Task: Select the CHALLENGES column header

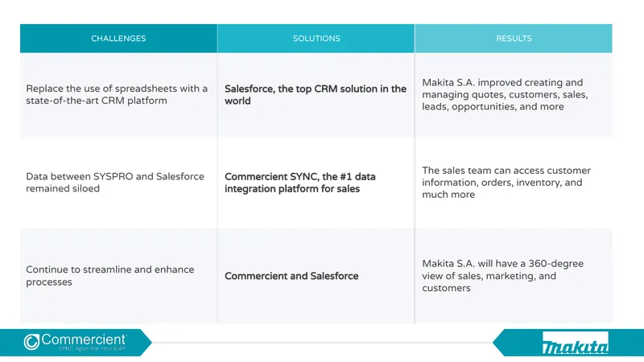Action: [x=118, y=38]
